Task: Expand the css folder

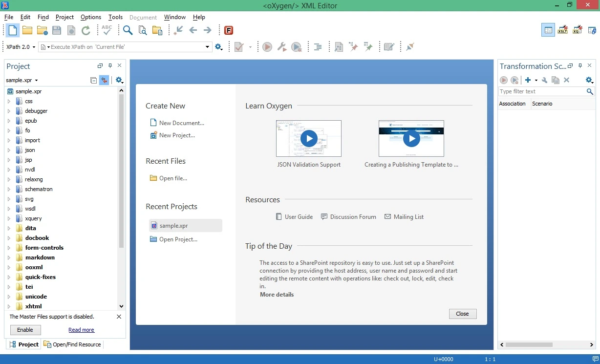Action: click(9, 101)
